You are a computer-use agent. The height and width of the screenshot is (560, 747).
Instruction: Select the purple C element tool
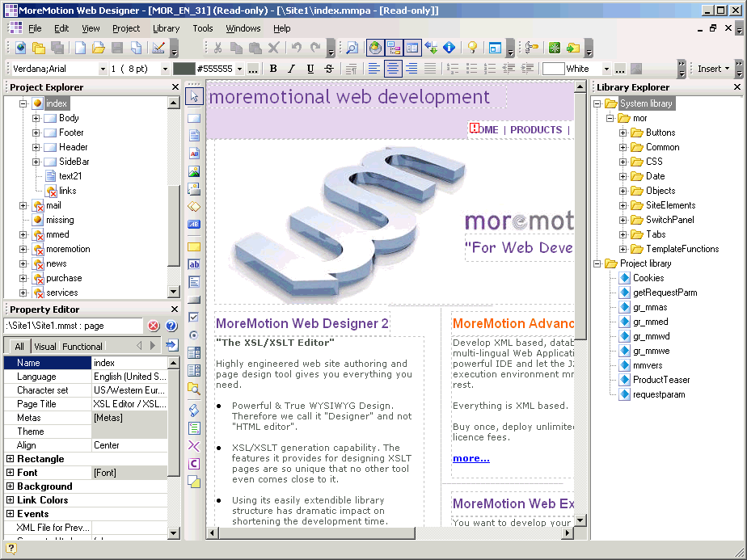pos(194,464)
